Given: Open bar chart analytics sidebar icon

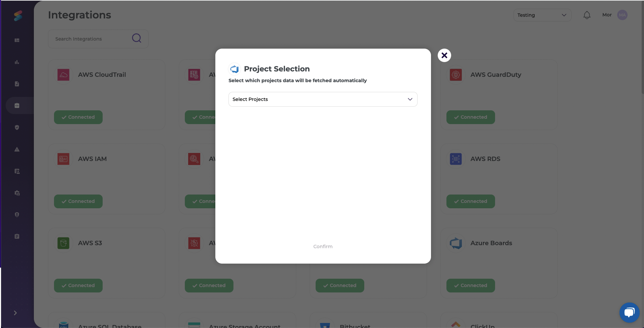Looking at the screenshot, I should (x=17, y=62).
